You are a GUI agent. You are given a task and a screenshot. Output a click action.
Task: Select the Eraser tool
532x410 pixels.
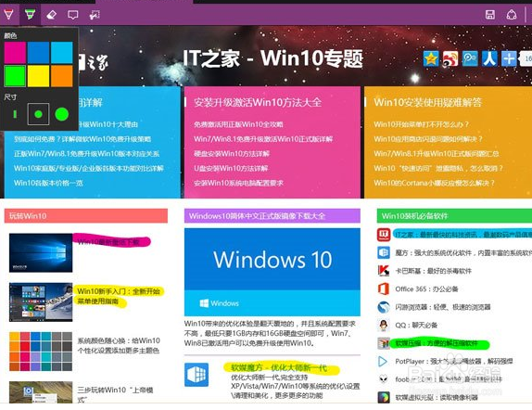click(51, 15)
